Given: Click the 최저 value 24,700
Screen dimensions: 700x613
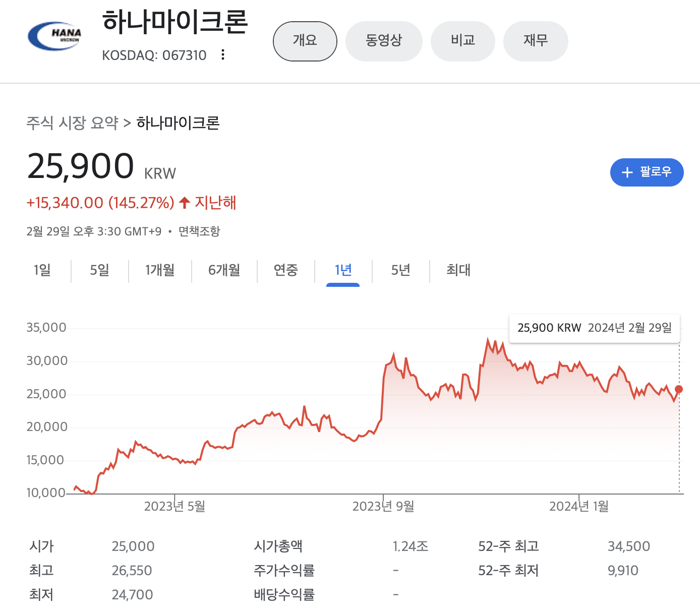Looking at the screenshot, I should coord(132,595).
